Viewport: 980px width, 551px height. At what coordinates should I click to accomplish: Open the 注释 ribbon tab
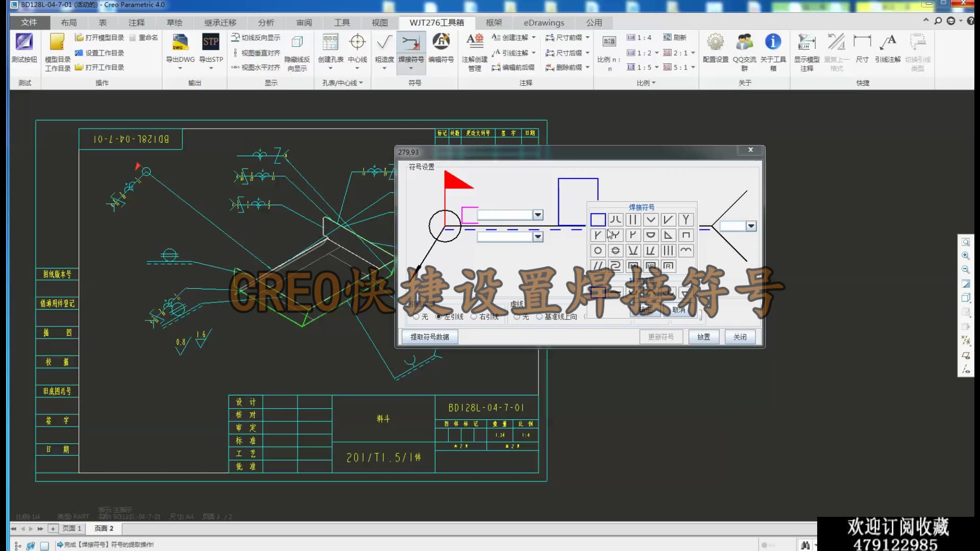[x=135, y=22]
